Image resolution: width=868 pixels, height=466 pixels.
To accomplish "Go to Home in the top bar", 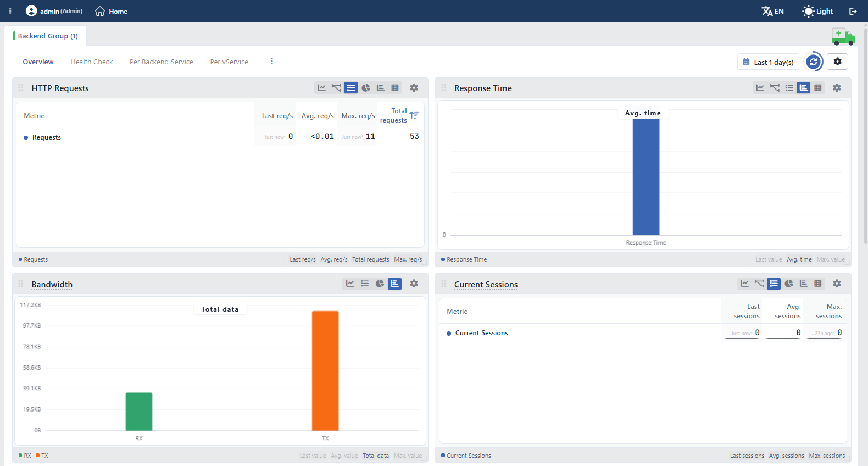I will click(x=112, y=11).
